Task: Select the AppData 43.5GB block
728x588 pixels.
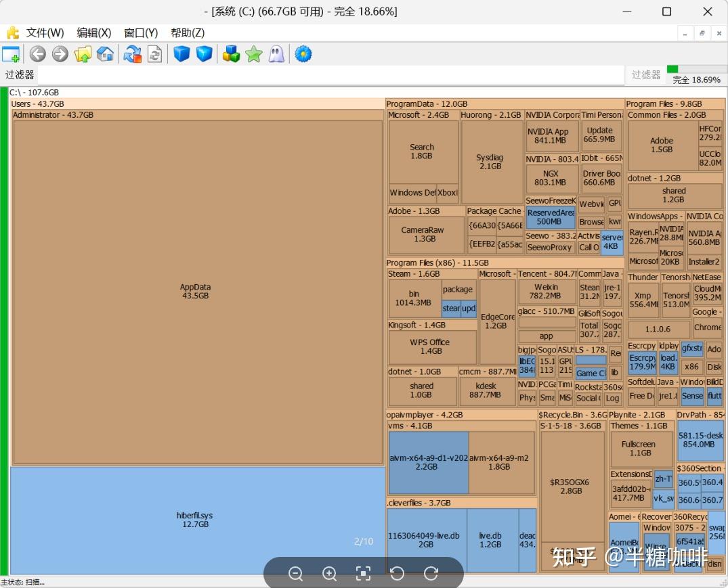Action: (x=197, y=292)
